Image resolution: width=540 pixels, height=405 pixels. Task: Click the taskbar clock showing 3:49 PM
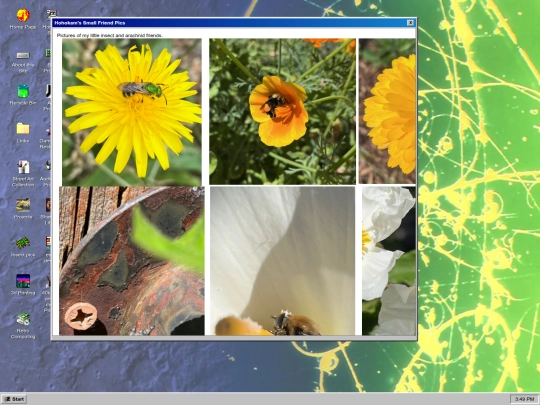(524, 399)
